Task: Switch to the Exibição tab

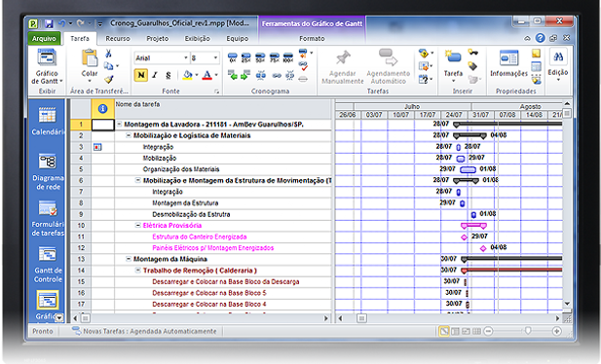Action: pos(198,38)
